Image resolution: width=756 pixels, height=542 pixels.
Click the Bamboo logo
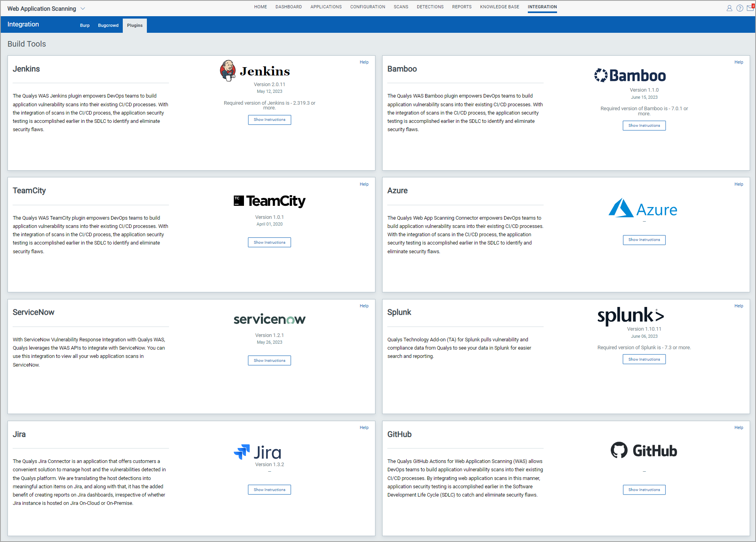630,75
